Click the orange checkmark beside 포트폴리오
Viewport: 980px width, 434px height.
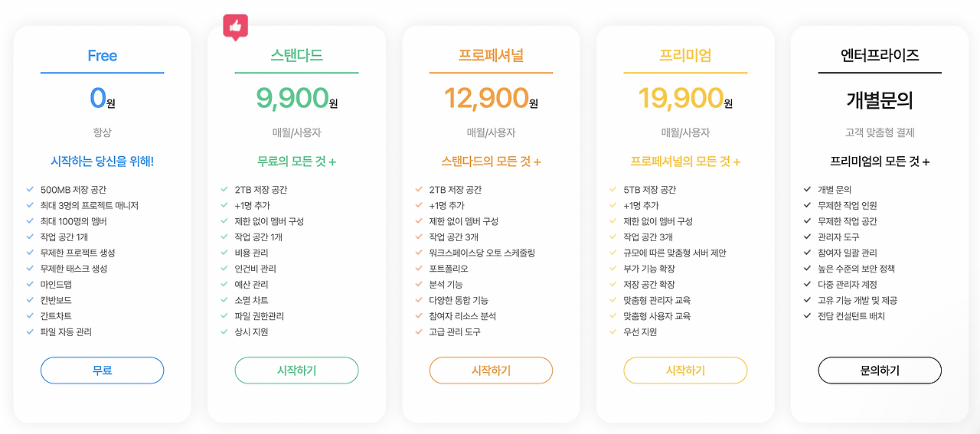click(x=419, y=269)
